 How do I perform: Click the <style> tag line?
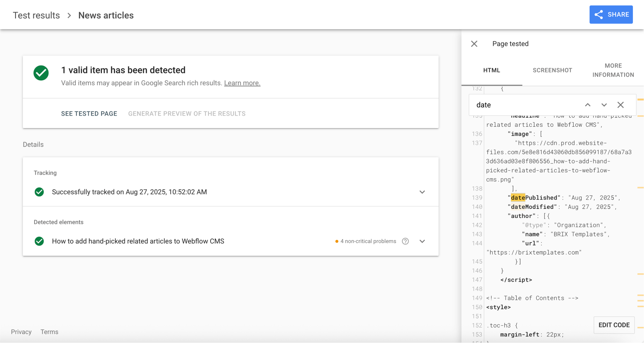(498, 307)
